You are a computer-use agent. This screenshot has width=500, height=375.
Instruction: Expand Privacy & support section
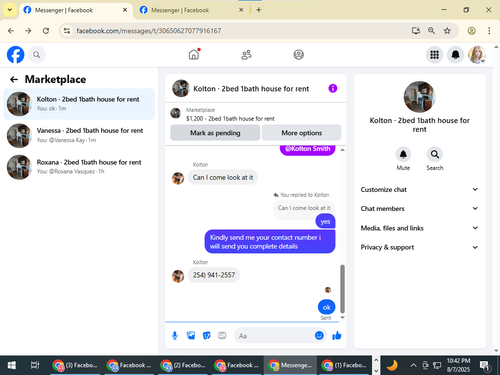pyautogui.click(x=419, y=247)
